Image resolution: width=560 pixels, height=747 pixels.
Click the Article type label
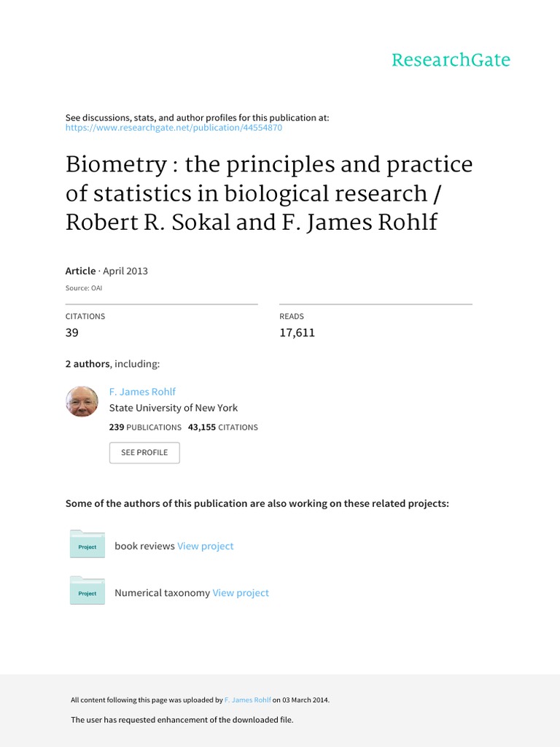coord(80,271)
